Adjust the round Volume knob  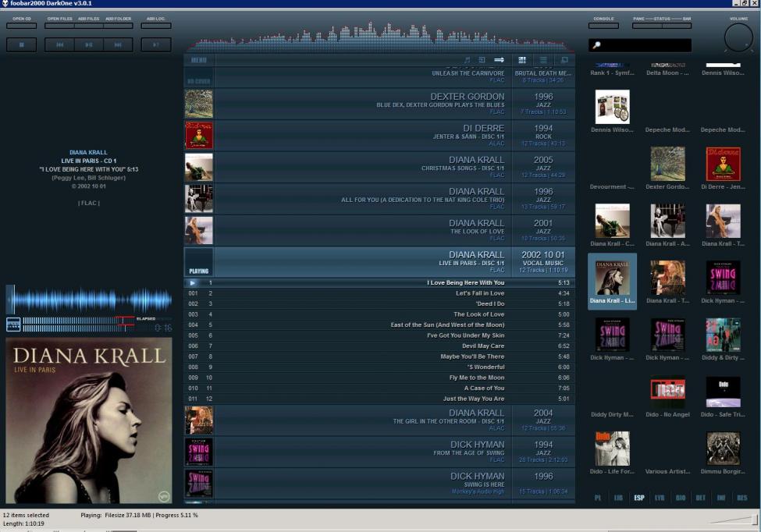tap(738, 37)
